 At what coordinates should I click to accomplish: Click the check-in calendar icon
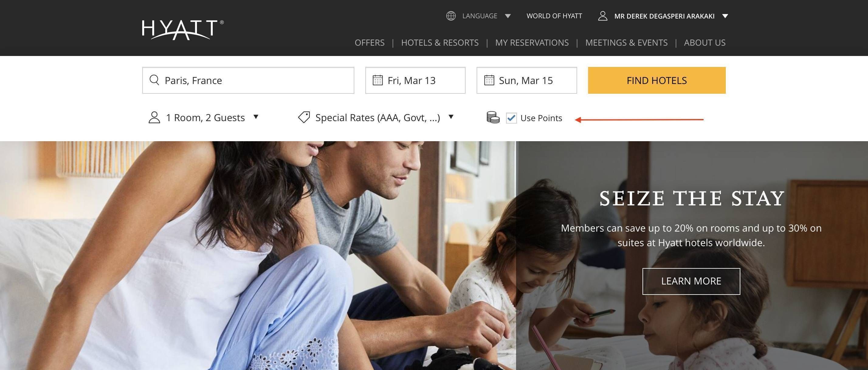coord(377,80)
